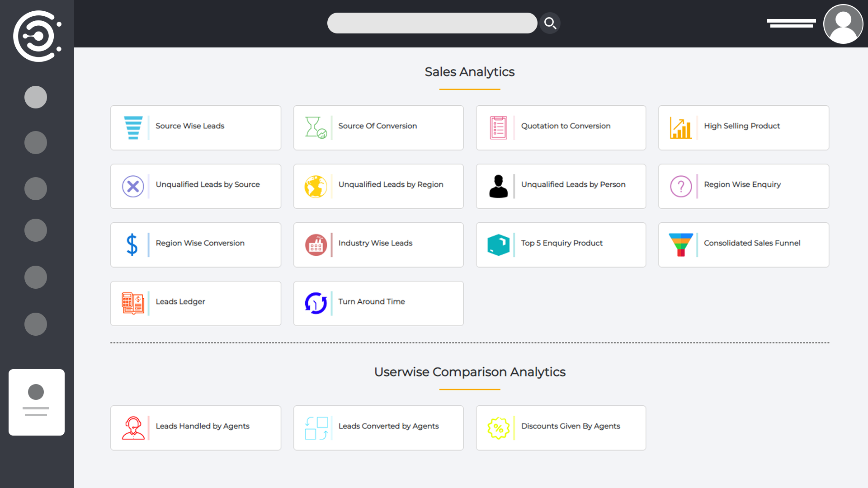The image size is (868, 488).
Task: Click the white user card in sidebar
Action: click(37, 402)
